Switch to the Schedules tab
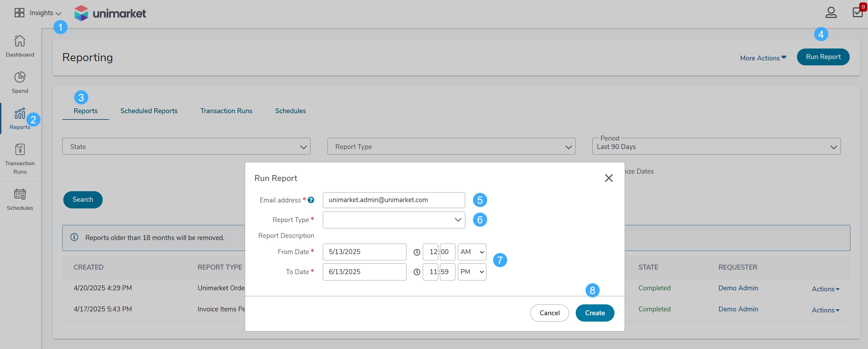This screenshot has width=868, height=349. 291,111
